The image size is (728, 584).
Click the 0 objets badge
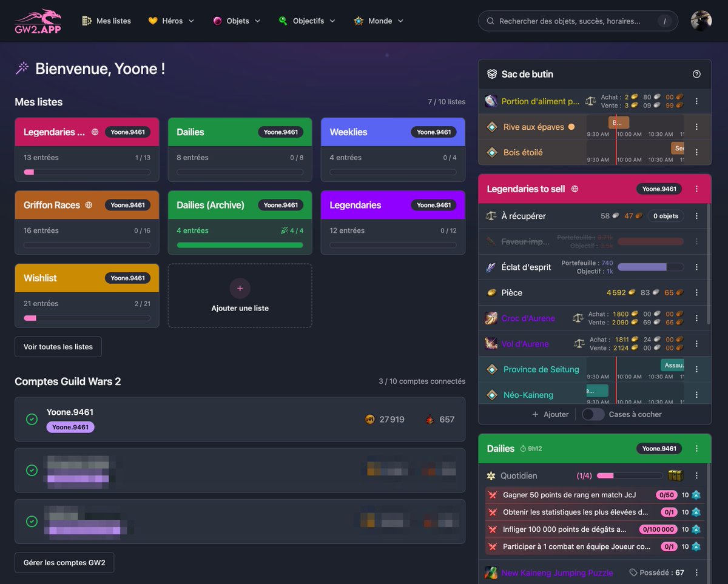pos(666,216)
